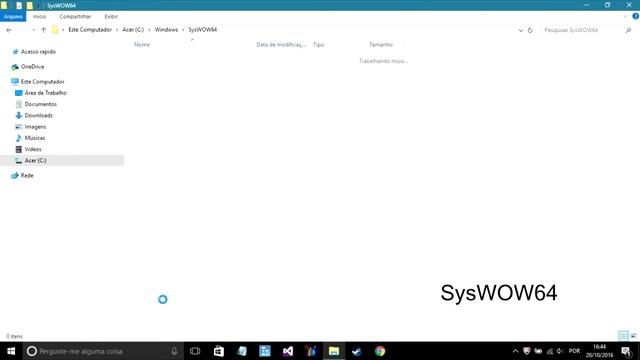Switch to large icons view layout
This screenshot has height=360, width=640.
point(633,336)
